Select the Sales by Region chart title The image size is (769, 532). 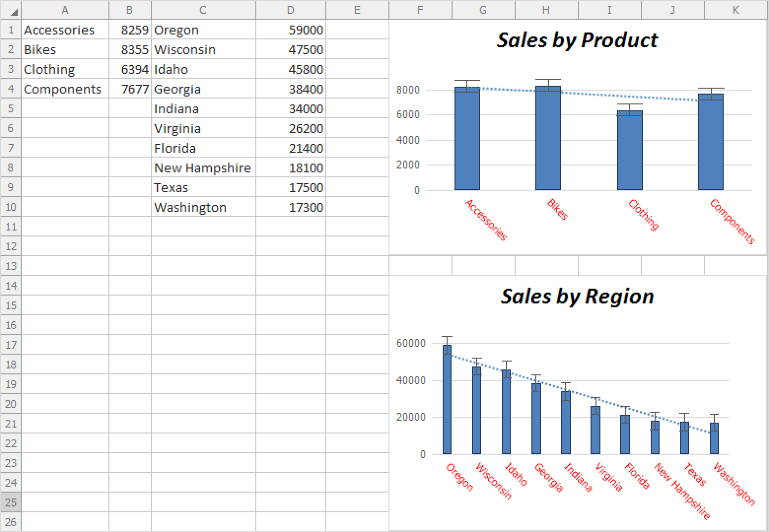coord(577,297)
